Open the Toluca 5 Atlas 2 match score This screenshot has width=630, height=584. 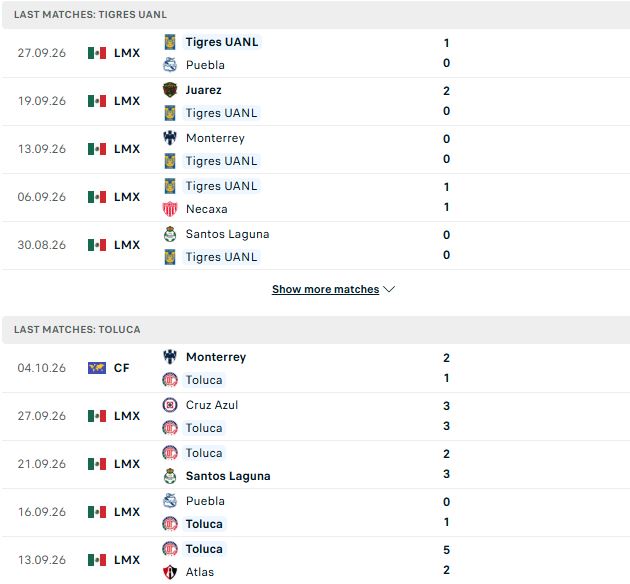point(446,560)
